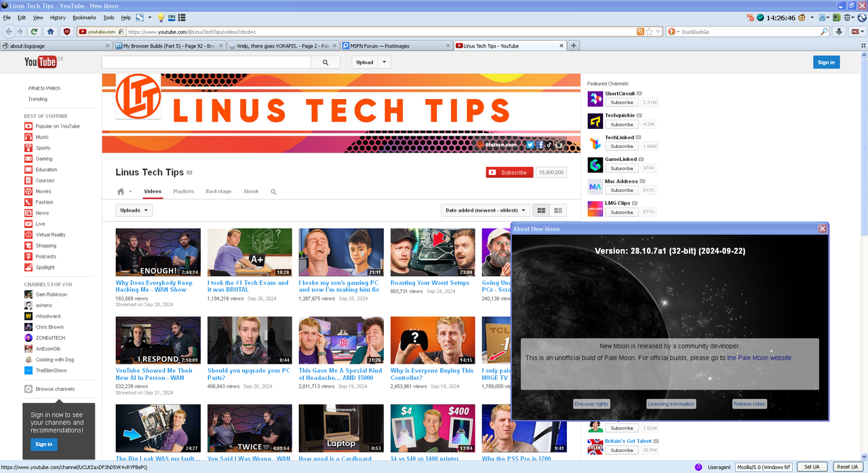Follow the Pale Moon website link
The image size is (868, 473).
pos(759,358)
